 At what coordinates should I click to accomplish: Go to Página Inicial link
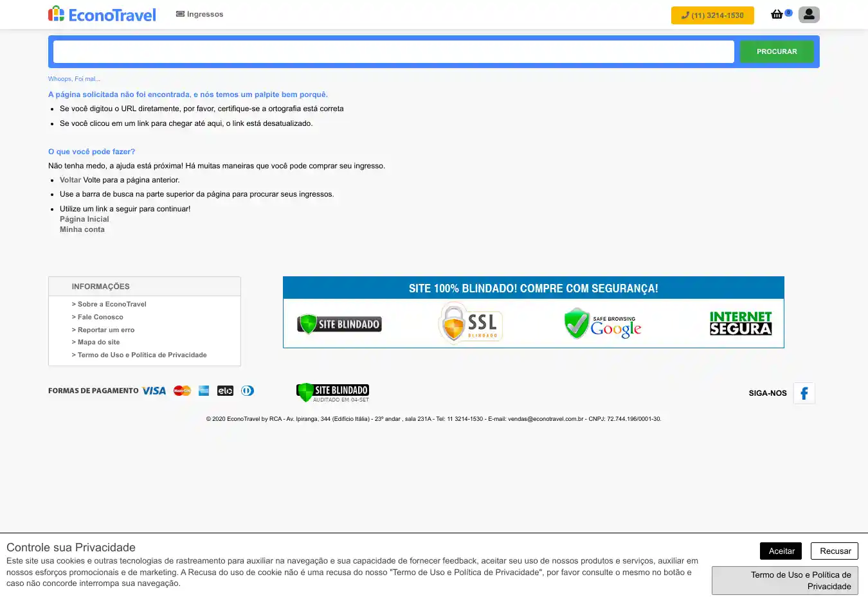[84, 219]
